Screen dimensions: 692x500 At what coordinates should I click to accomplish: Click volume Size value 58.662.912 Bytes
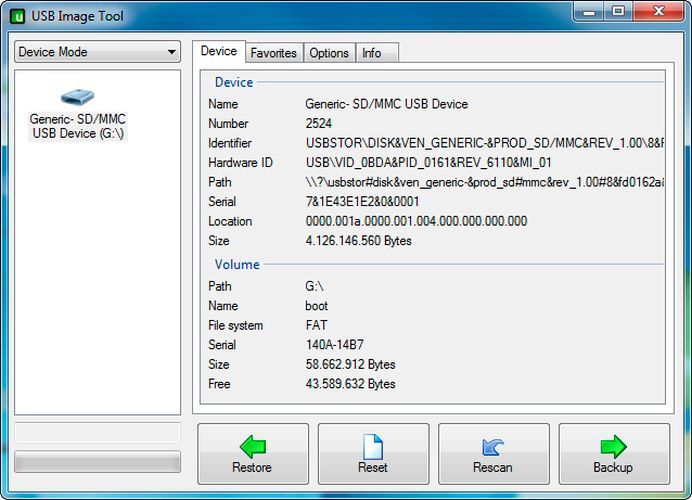pyautogui.click(x=350, y=365)
